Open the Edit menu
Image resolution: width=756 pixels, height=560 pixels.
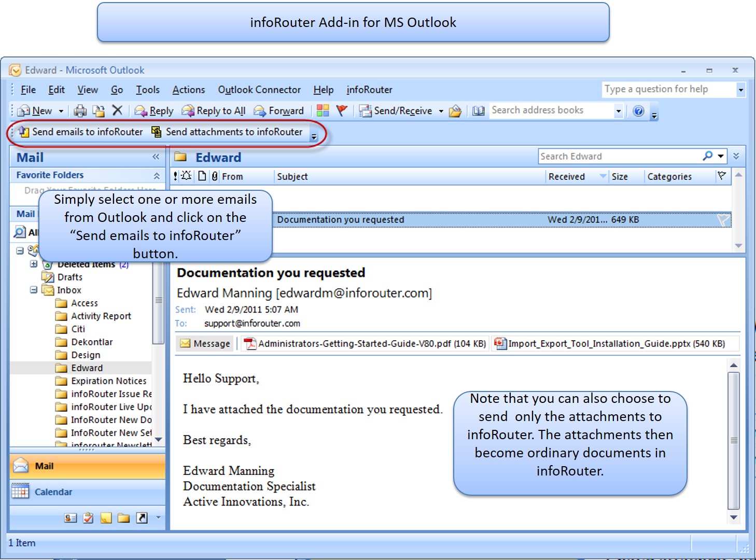click(x=57, y=90)
